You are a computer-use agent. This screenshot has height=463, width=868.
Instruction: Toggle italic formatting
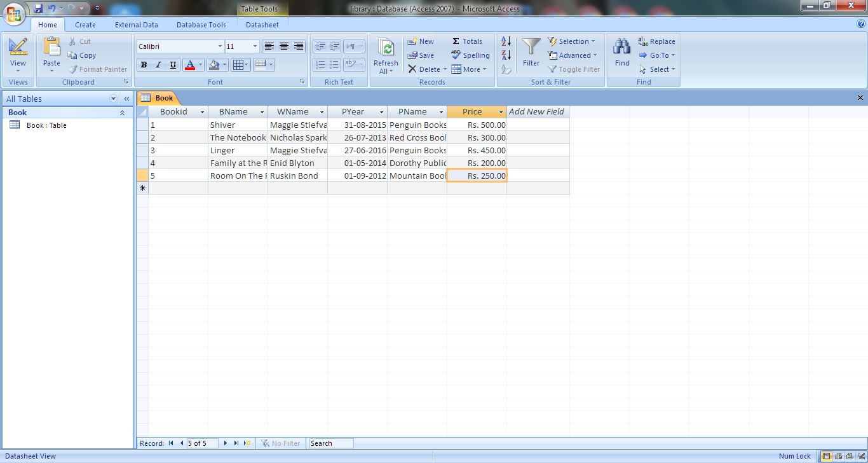click(x=158, y=64)
